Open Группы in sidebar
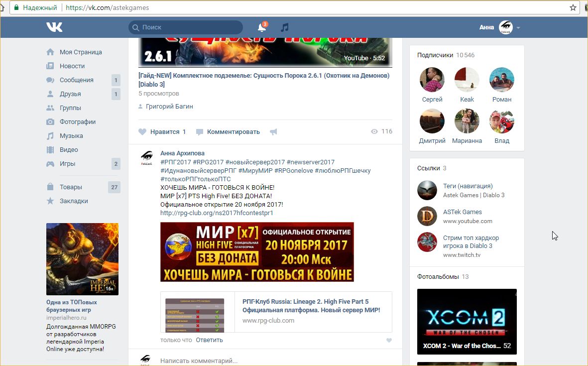Viewport: 588px width, 366px height. coord(70,108)
